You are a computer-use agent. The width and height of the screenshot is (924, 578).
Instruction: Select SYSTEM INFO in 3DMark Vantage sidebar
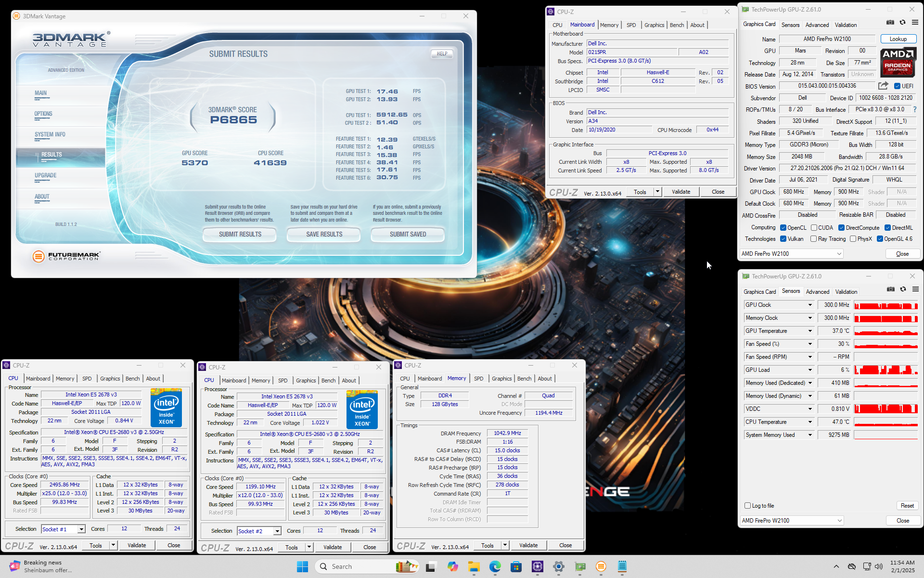coord(50,135)
